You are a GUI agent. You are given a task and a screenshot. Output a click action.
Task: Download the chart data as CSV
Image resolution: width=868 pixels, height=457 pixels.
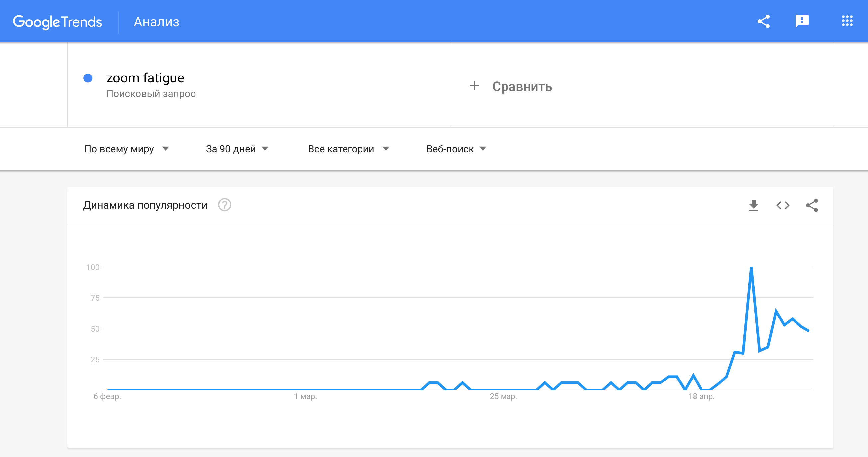click(x=754, y=205)
